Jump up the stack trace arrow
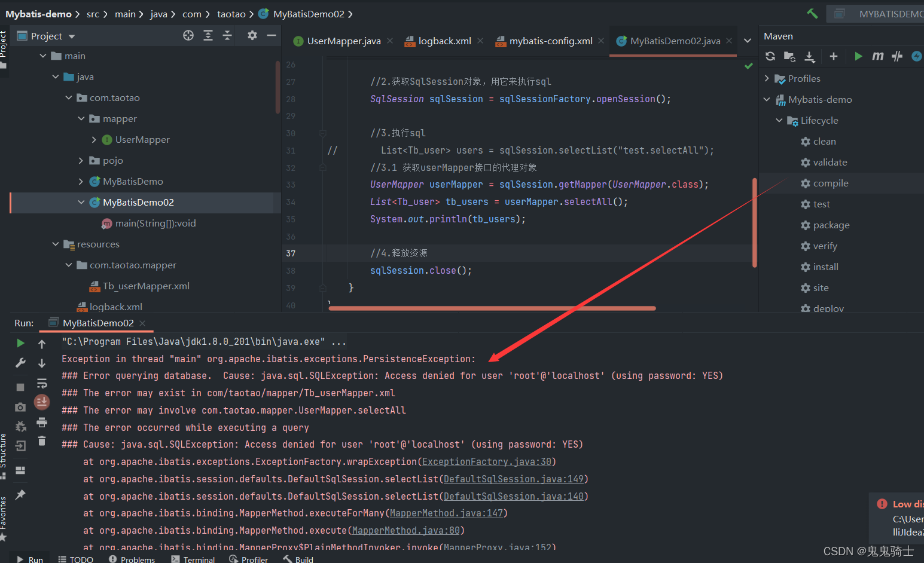This screenshot has width=924, height=563. point(42,344)
